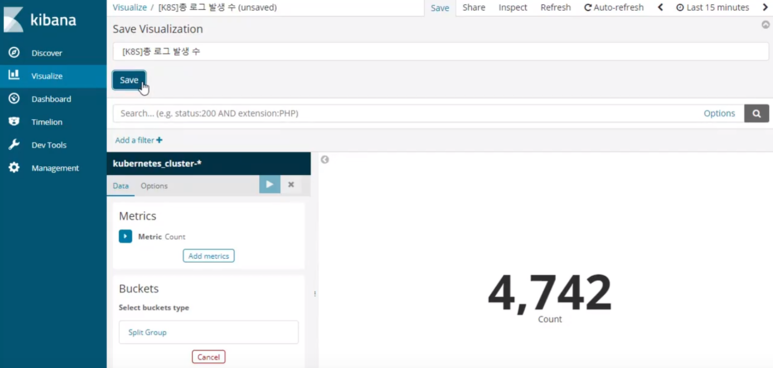This screenshot has height=368, width=773.
Task: Click the Timelion mask icon
Action: coord(14,122)
